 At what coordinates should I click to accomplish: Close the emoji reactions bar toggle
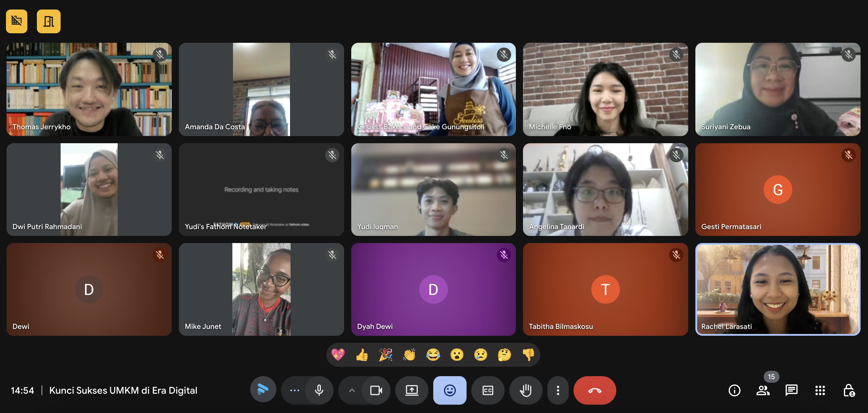pyautogui.click(x=450, y=390)
